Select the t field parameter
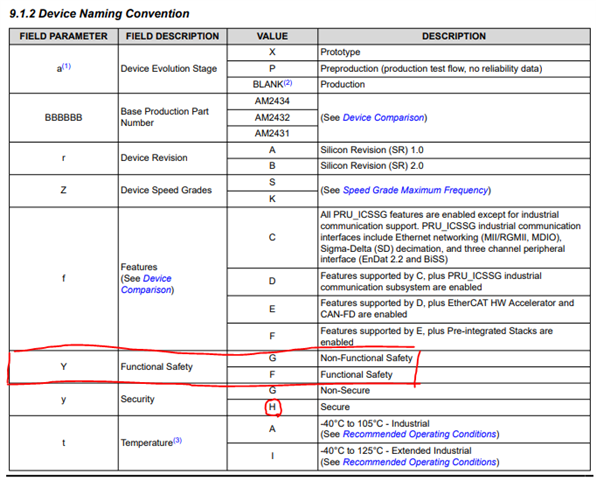This screenshot has width=596, height=480. [x=63, y=443]
